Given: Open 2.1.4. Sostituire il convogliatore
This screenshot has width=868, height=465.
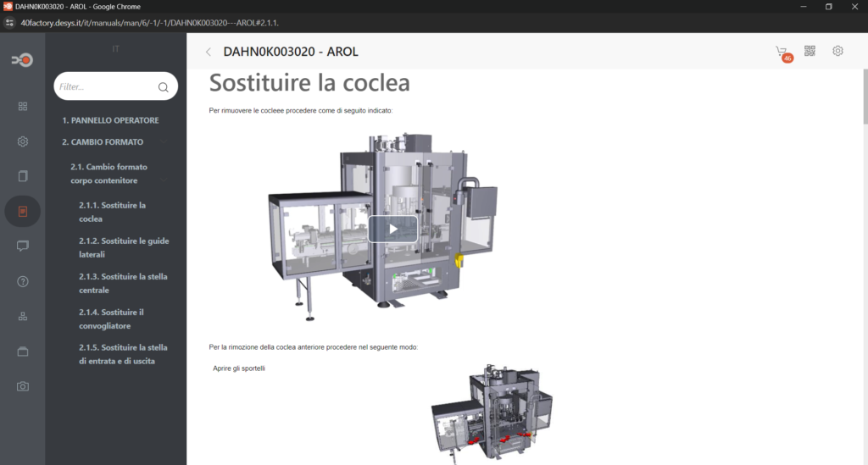Looking at the screenshot, I should click(x=111, y=319).
